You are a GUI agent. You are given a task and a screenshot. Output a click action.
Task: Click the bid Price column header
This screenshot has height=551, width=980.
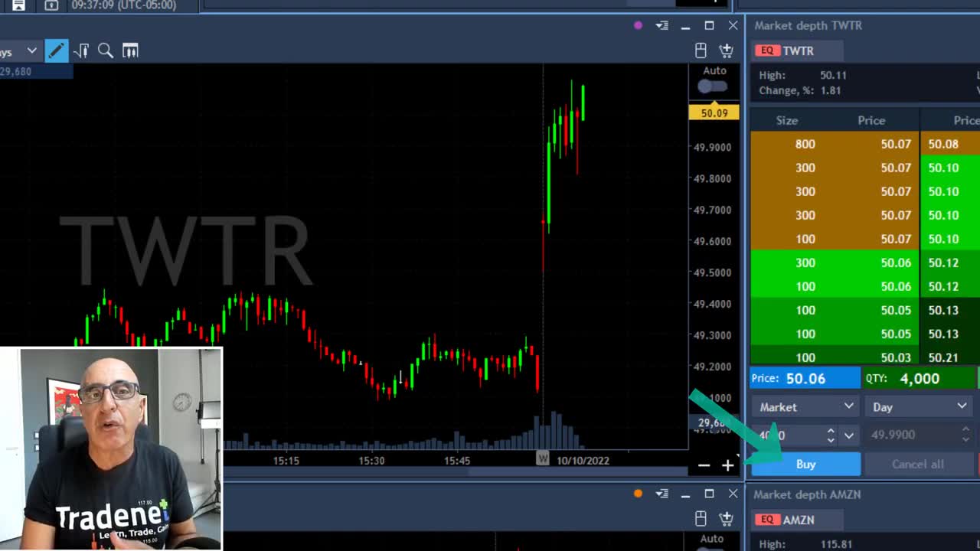pos(871,120)
